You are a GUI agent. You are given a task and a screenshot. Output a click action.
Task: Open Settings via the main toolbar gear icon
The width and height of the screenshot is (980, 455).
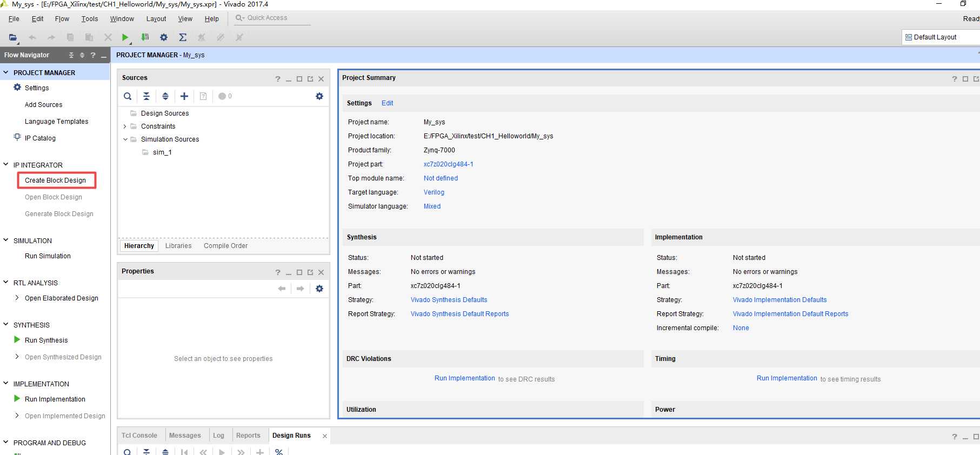point(164,37)
